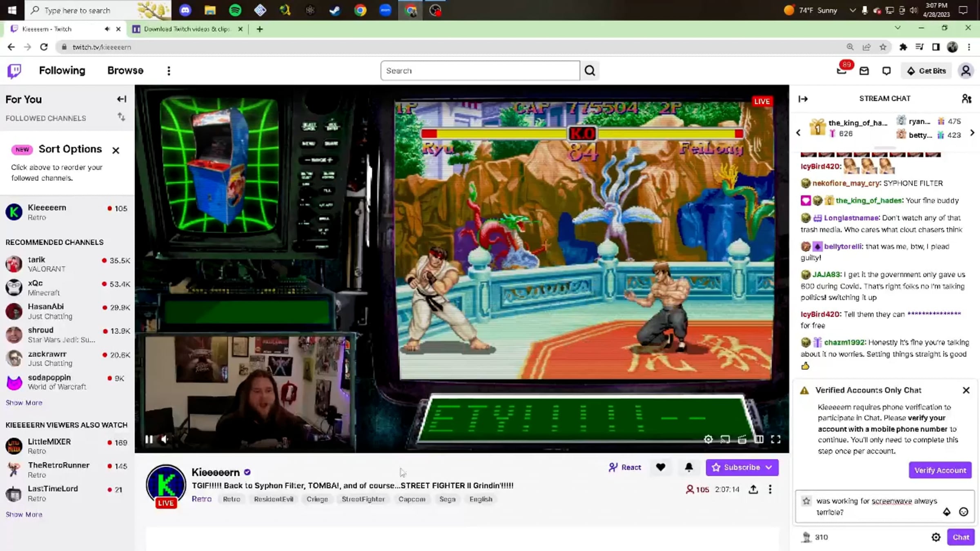Show hidden system tray icons
Image resolution: width=980 pixels, height=551 pixels.
coord(852,11)
